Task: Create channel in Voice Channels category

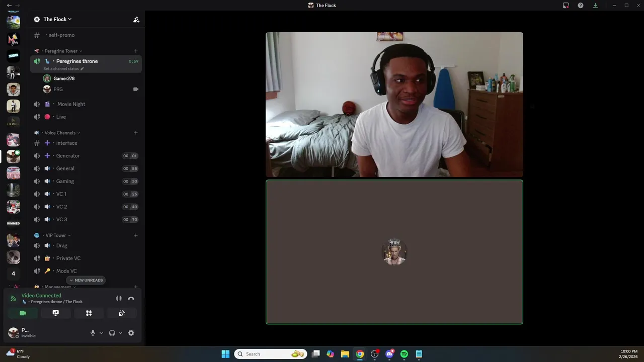Action: click(136, 133)
